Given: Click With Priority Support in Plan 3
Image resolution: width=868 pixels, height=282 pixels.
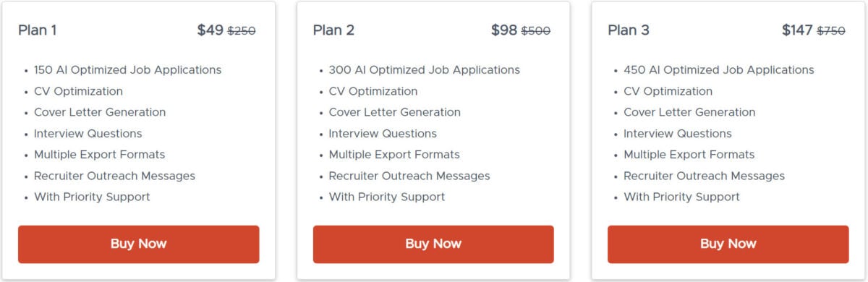Looking at the screenshot, I should 681,197.
